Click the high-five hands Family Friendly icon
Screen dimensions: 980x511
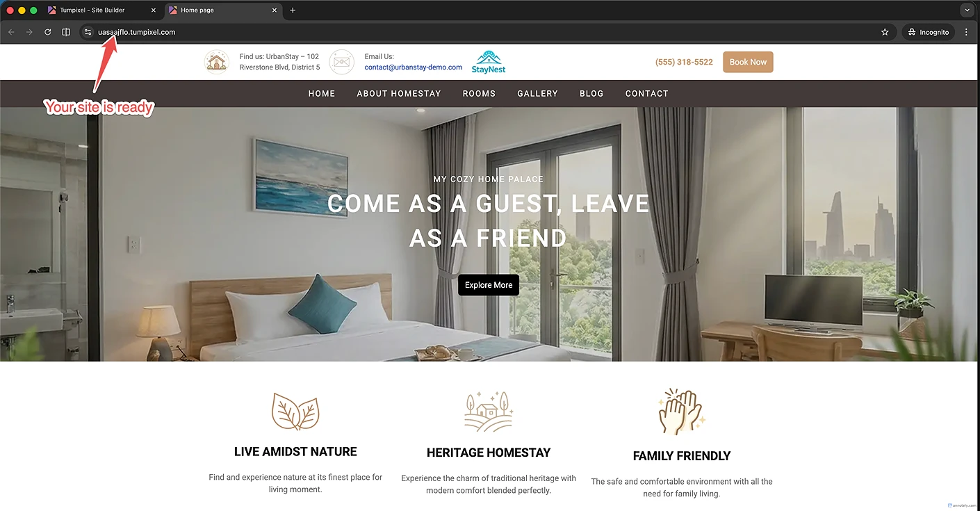[682, 412]
